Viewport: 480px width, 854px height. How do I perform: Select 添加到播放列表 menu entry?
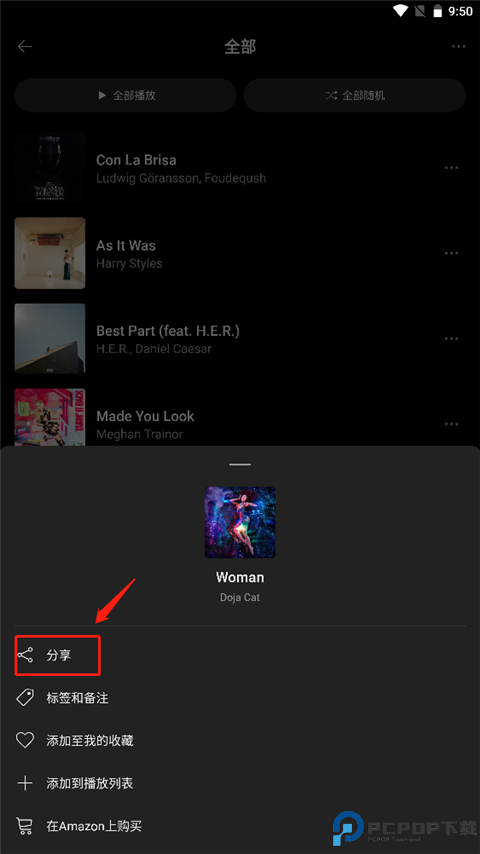pos(240,783)
